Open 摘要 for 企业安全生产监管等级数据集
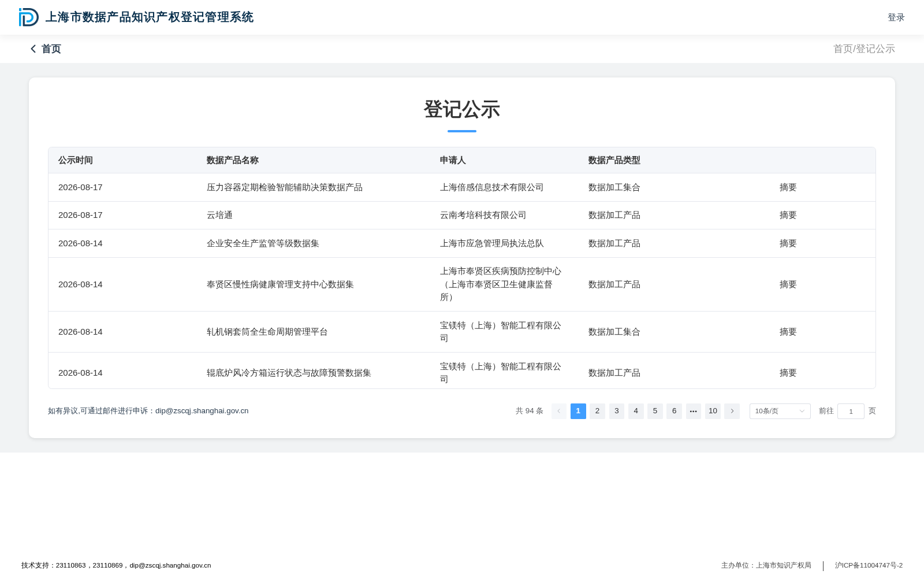 point(788,243)
